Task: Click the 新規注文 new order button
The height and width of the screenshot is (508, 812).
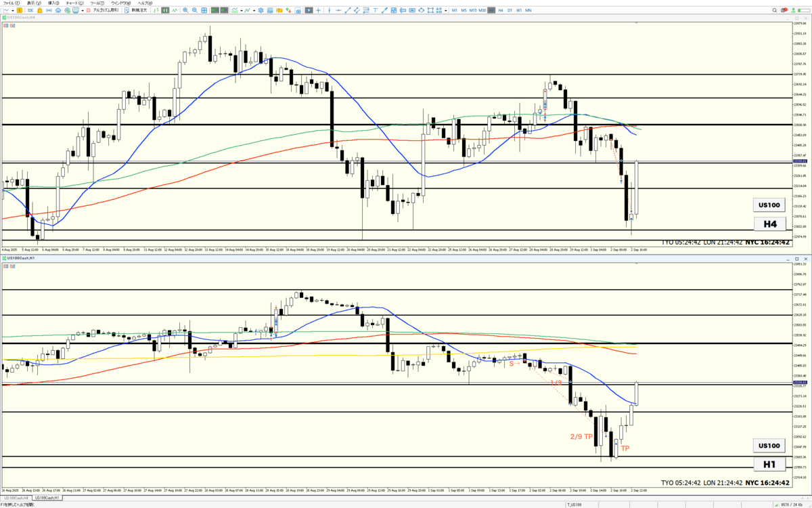Action: [135, 11]
